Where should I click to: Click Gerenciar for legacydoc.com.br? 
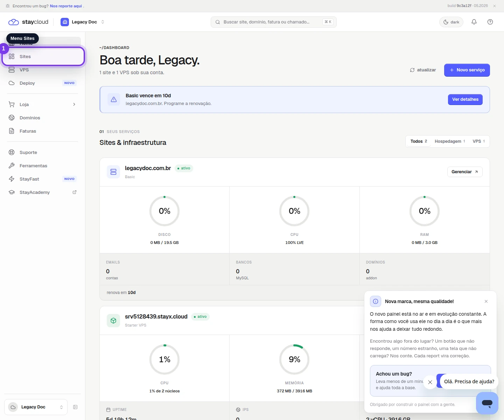[x=465, y=172]
